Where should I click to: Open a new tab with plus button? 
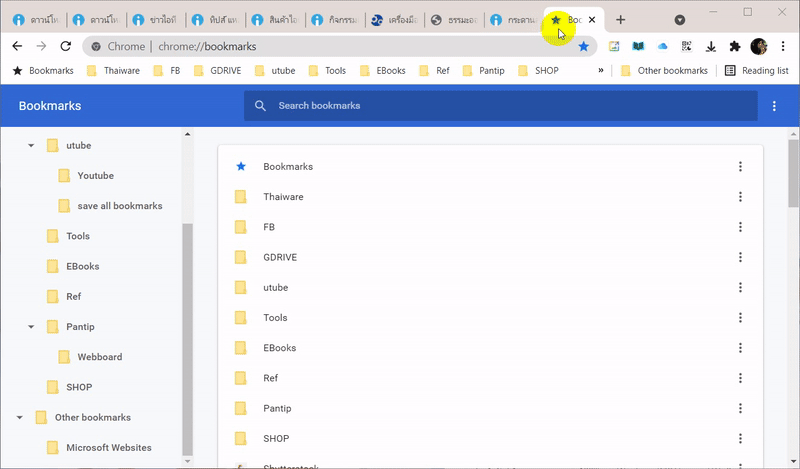[x=620, y=20]
